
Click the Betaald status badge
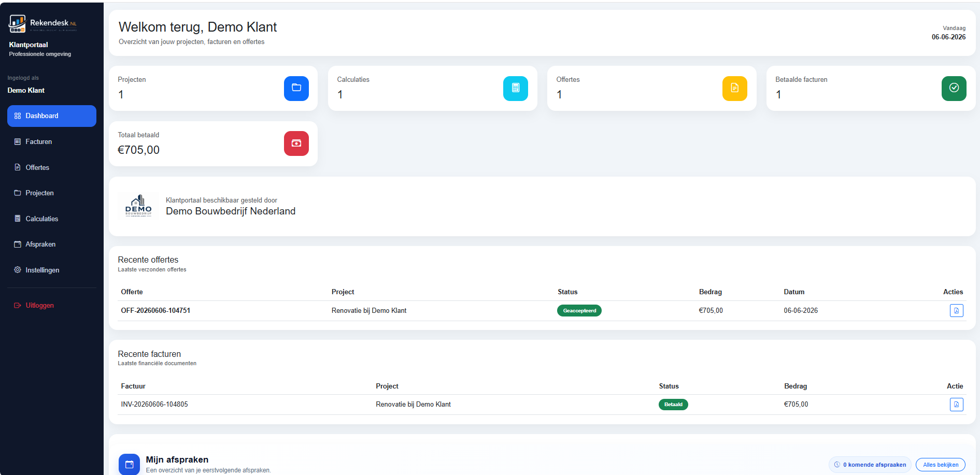[673, 405]
